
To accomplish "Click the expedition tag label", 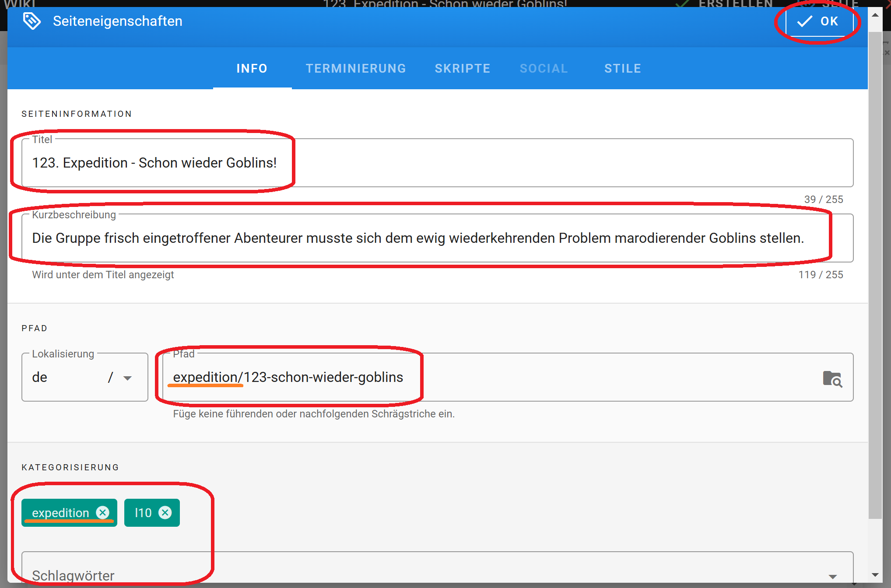I will pyautogui.click(x=60, y=512).
